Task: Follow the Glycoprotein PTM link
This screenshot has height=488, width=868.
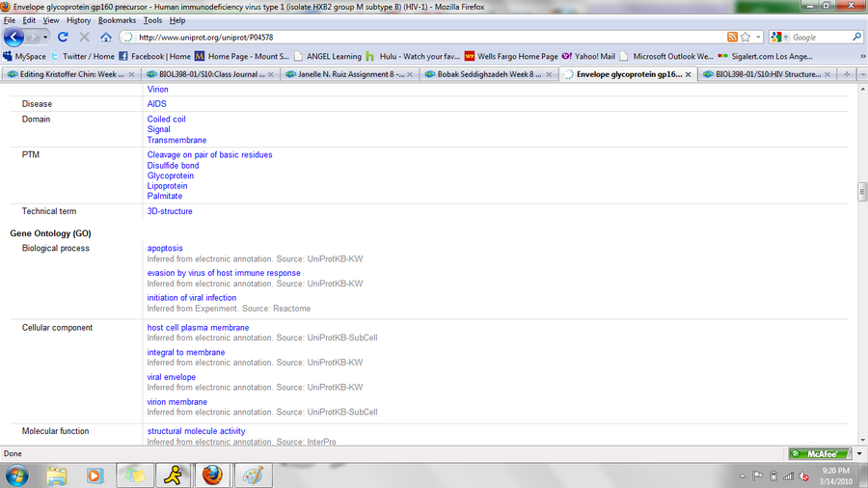Action: 171,176
